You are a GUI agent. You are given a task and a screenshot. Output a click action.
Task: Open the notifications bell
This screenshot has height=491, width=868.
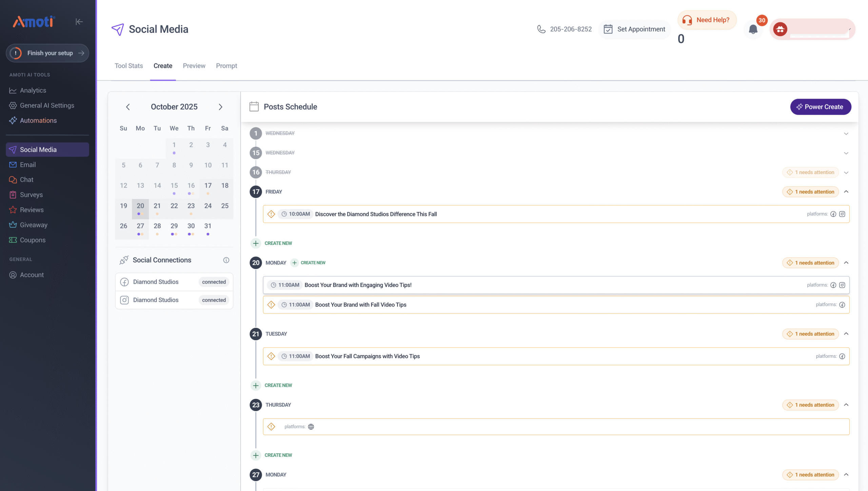pos(753,30)
